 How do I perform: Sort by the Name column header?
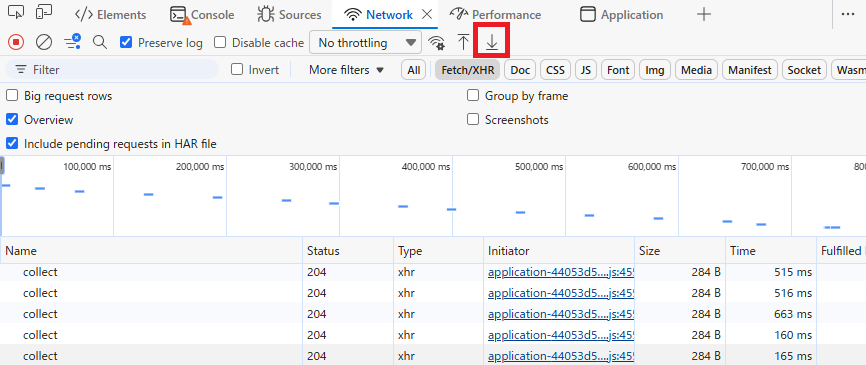click(x=151, y=251)
